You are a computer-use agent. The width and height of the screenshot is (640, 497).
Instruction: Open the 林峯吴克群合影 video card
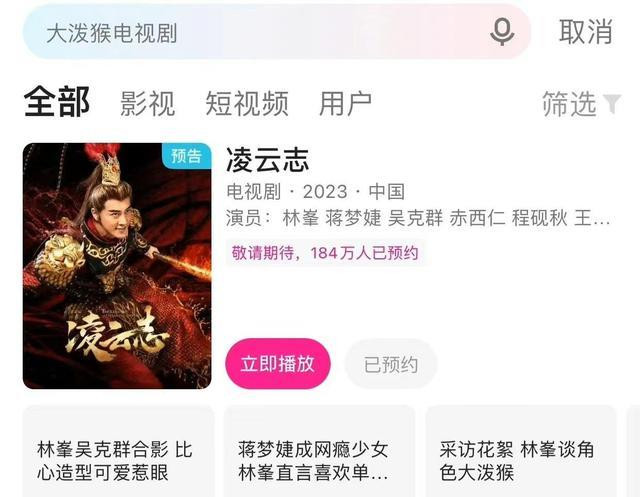point(118,451)
